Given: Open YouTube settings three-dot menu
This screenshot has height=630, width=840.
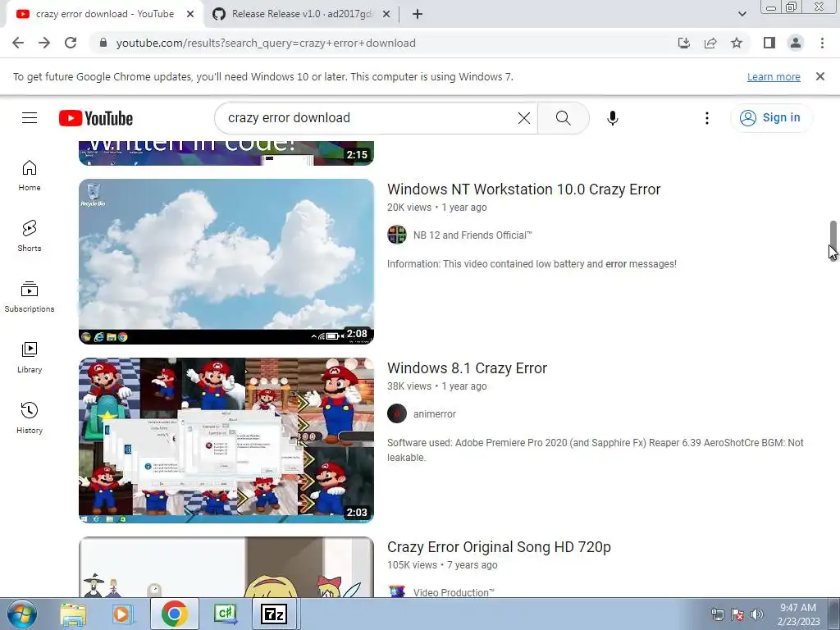Looking at the screenshot, I should pyautogui.click(x=706, y=118).
